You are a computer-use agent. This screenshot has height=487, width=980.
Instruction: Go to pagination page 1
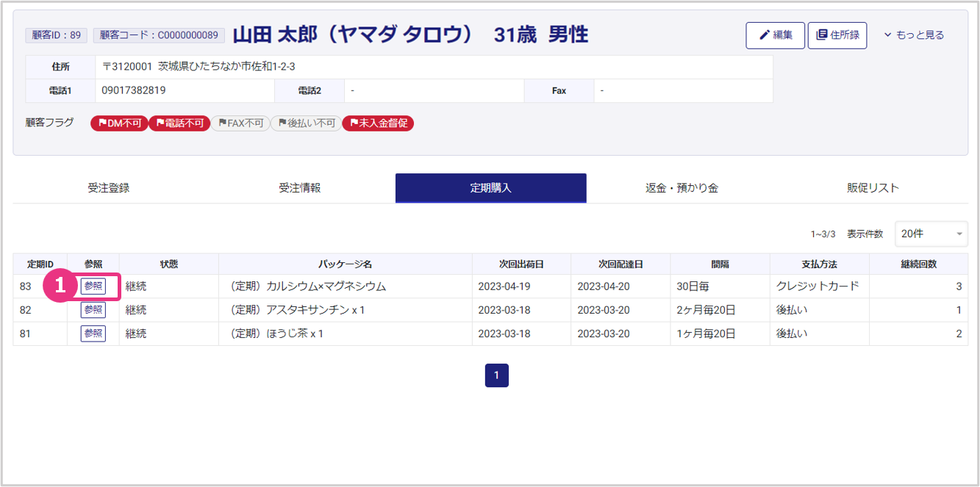(x=496, y=375)
